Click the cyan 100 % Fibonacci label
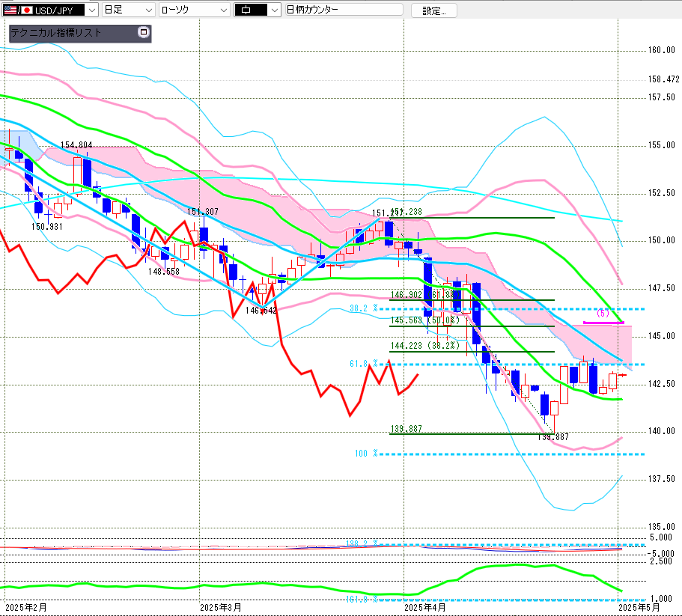Screen dimensions: 682x616 click(366, 454)
